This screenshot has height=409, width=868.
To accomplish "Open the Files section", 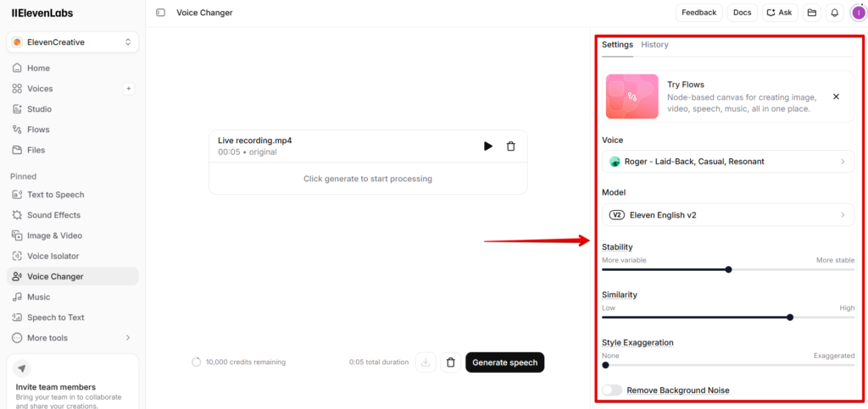I will 73,150.
